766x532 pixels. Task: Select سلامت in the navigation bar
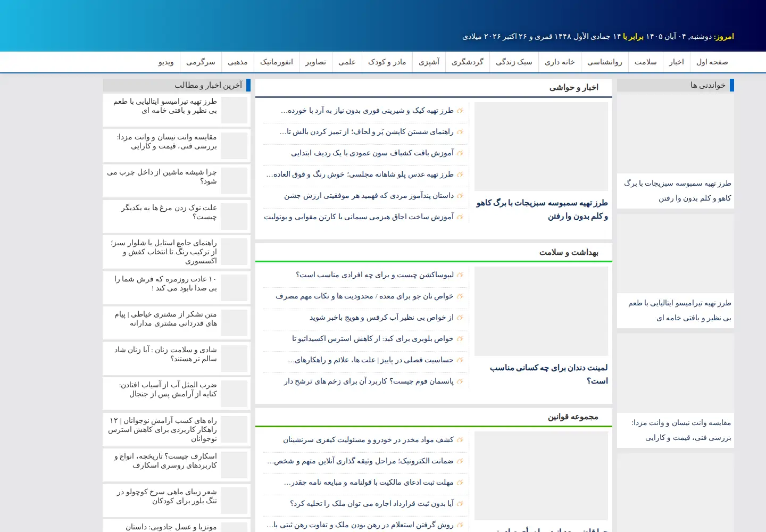point(645,62)
